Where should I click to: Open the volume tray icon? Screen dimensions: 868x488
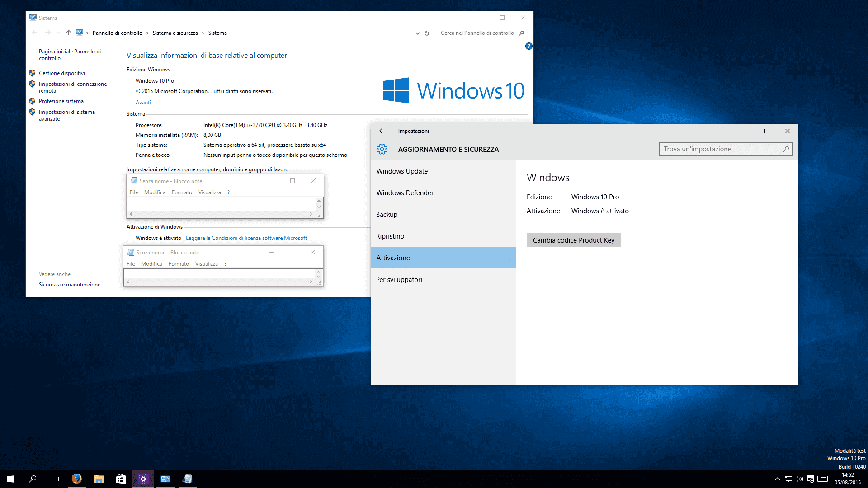pos(799,479)
